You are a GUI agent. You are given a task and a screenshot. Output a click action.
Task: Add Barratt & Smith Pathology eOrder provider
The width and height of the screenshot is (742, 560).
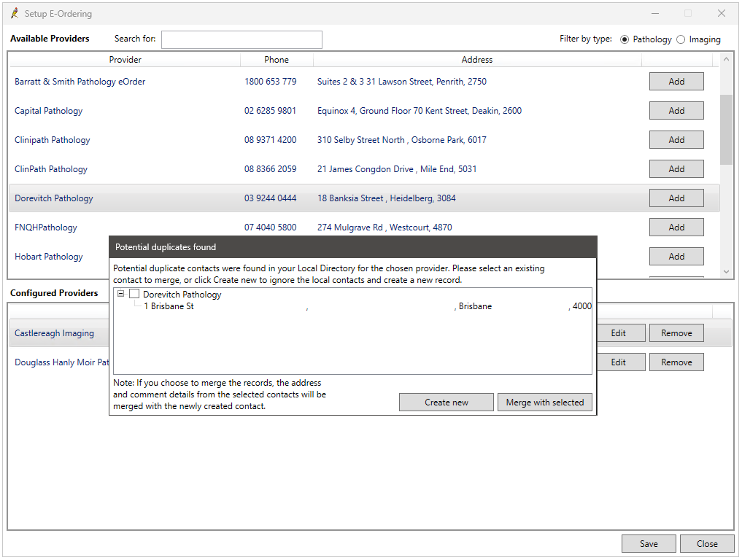(x=676, y=82)
